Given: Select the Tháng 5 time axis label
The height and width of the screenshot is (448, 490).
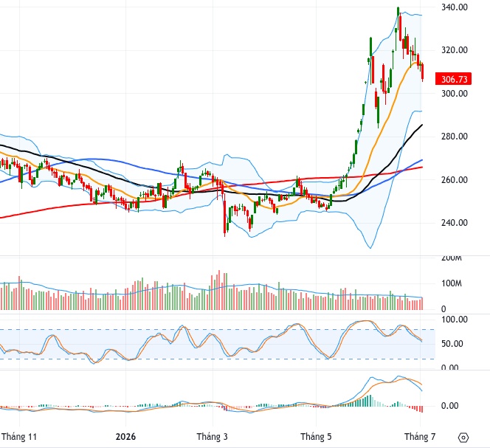Looking at the screenshot, I should [x=316, y=436].
